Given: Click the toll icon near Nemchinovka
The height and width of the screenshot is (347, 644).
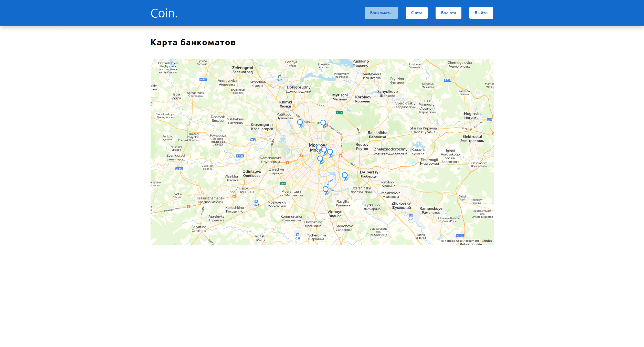Looking at the screenshot, I should click(288, 163).
